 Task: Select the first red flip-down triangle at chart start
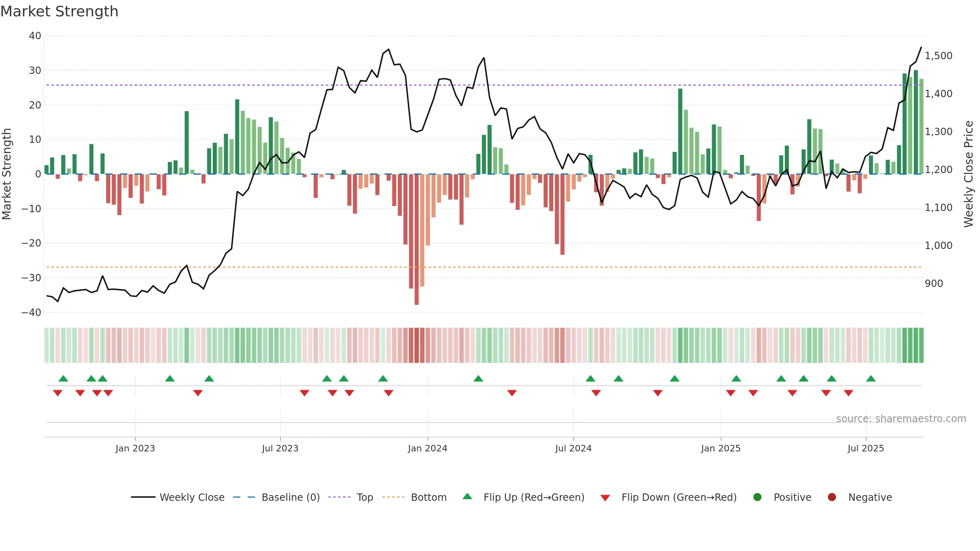[x=58, y=393]
